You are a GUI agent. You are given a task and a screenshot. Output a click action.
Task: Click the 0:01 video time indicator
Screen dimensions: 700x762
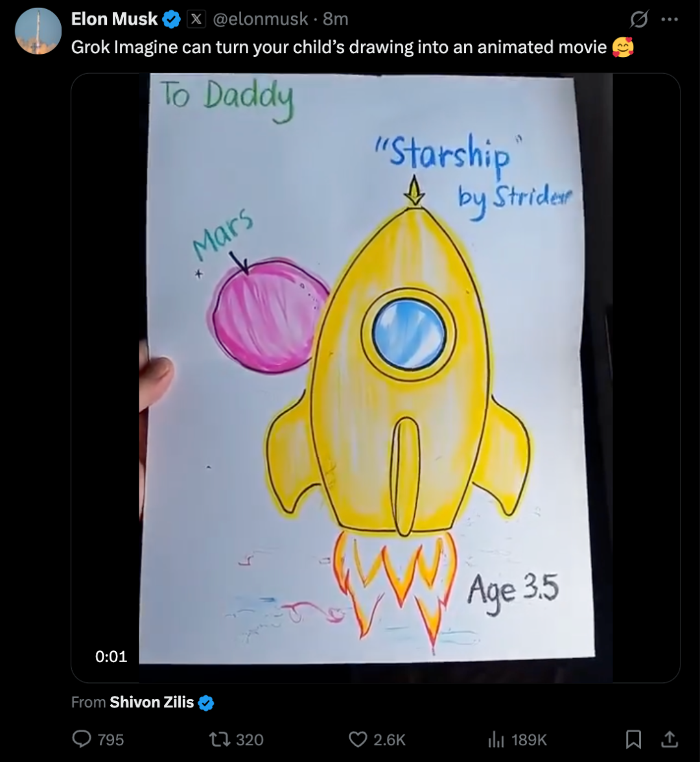(x=111, y=656)
